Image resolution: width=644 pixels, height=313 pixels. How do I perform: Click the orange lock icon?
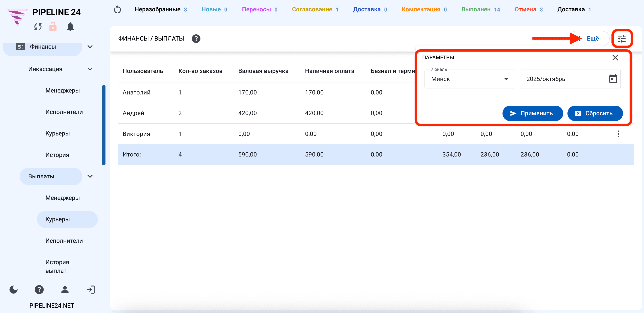tap(53, 27)
